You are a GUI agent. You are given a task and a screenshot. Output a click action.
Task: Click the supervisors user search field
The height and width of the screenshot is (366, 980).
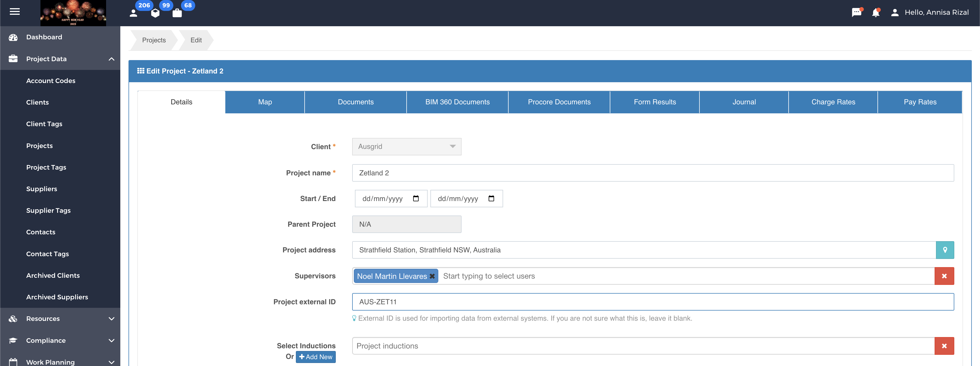[687, 276]
